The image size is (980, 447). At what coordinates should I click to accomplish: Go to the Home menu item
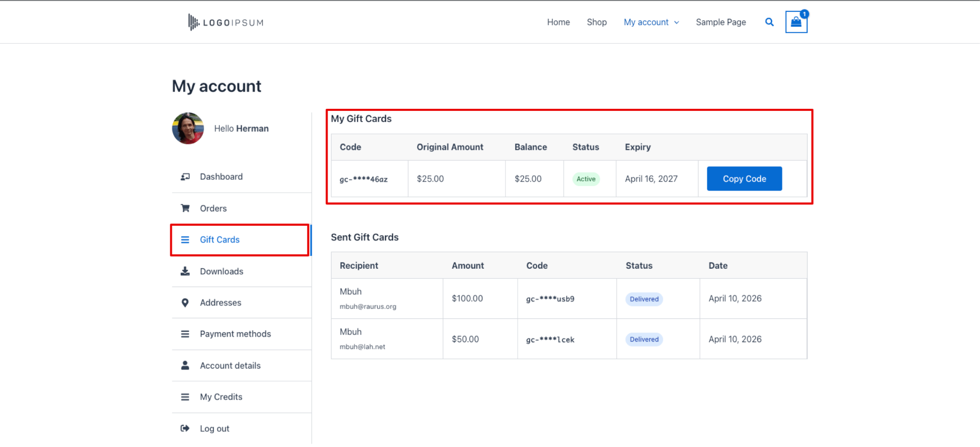tap(558, 22)
